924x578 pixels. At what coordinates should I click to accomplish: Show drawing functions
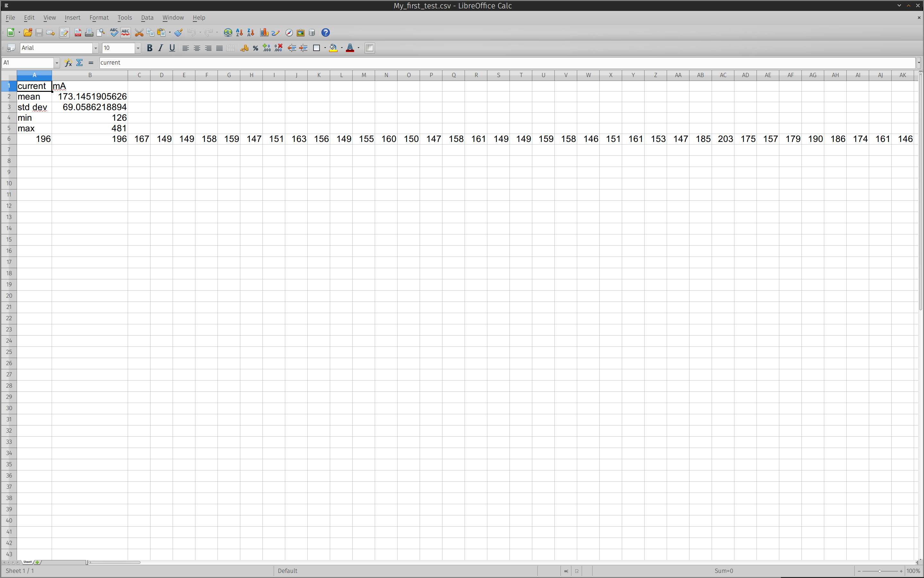(x=276, y=32)
